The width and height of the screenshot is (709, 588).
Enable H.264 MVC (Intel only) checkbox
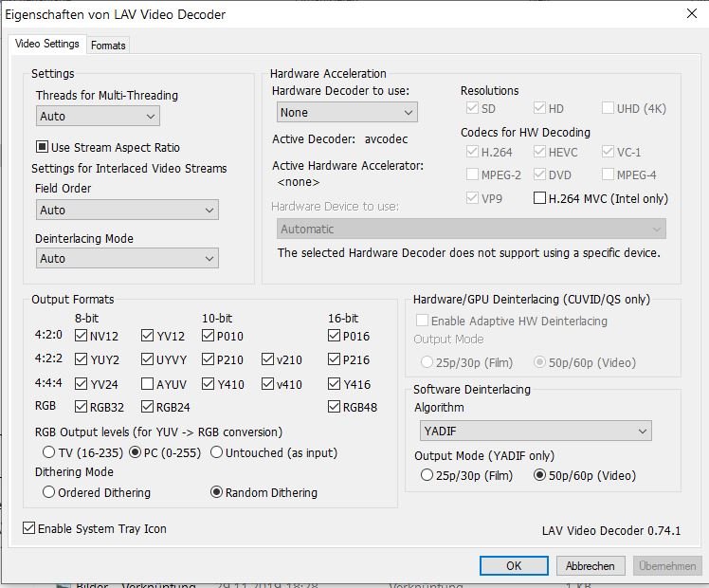click(x=539, y=198)
